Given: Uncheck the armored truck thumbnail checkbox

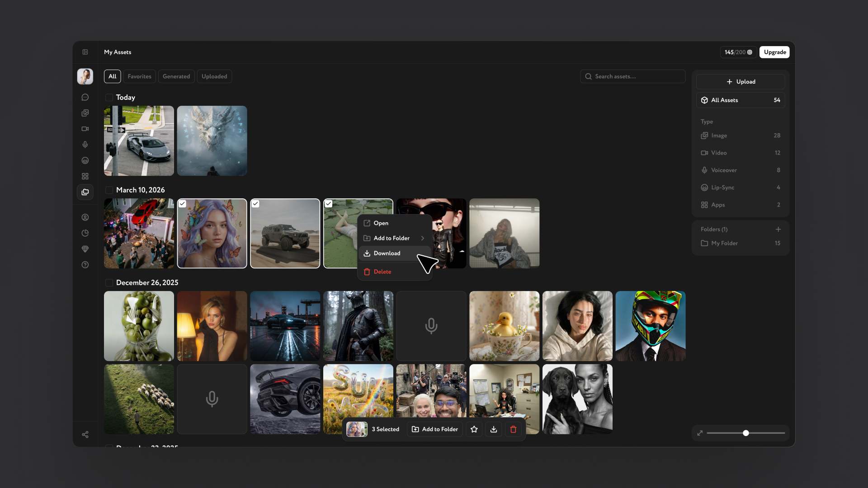Looking at the screenshot, I should (x=255, y=204).
